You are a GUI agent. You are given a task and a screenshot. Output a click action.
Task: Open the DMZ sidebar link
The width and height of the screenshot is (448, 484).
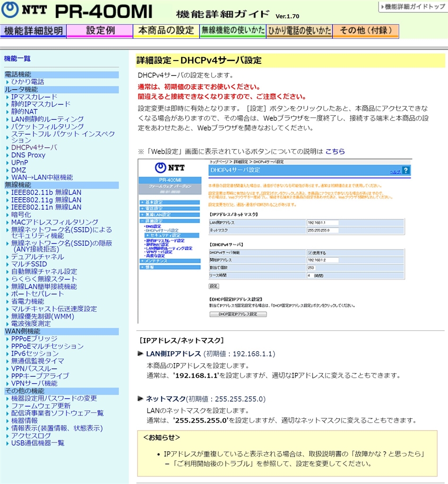click(18, 170)
